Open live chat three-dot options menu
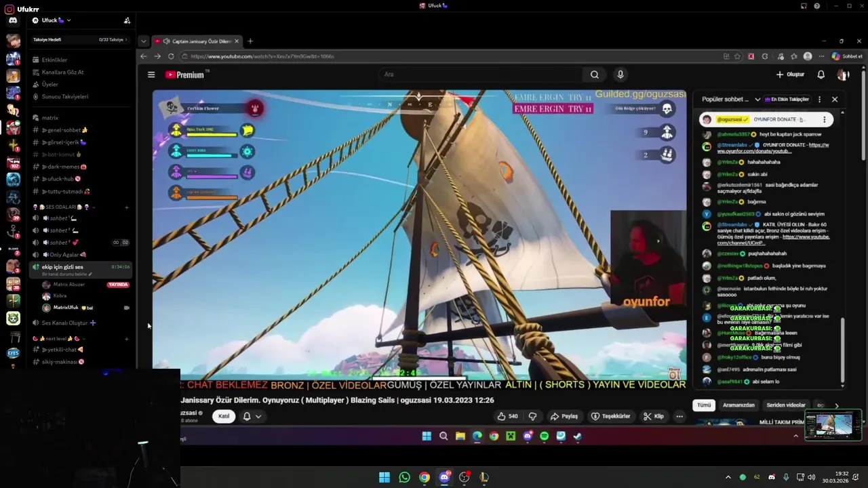Viewport: 868px width, 488px height. [820, 99]
